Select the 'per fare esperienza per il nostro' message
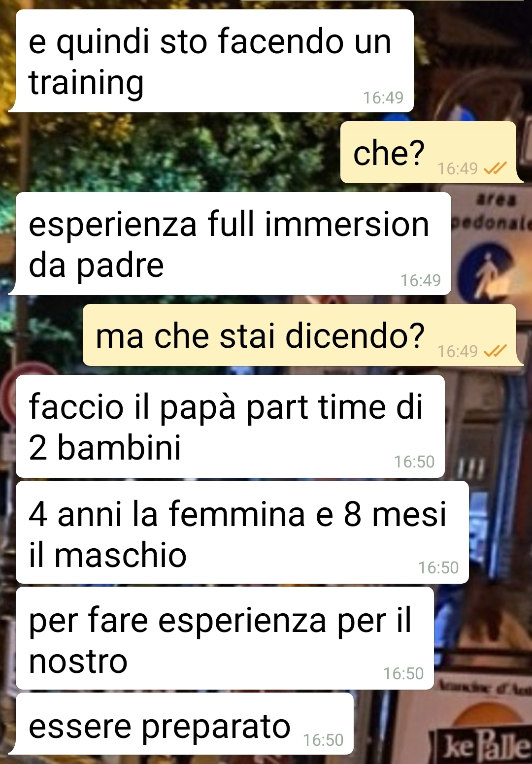 225,638
